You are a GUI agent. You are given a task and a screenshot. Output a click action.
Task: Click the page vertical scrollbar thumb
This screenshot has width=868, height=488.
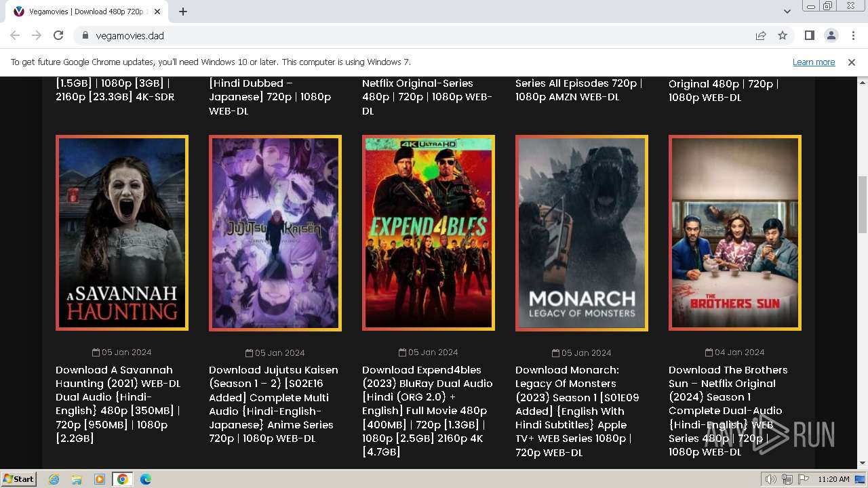(x=863, y=203)
